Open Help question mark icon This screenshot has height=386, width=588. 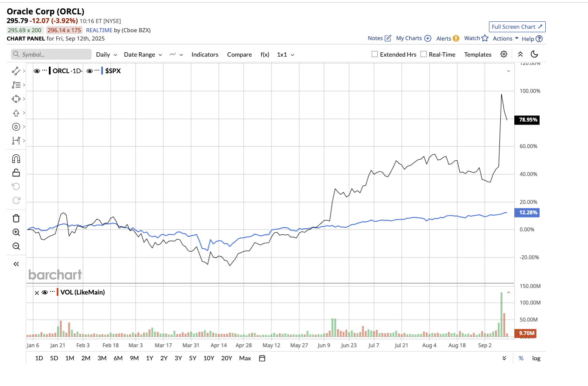coord(539,39)
